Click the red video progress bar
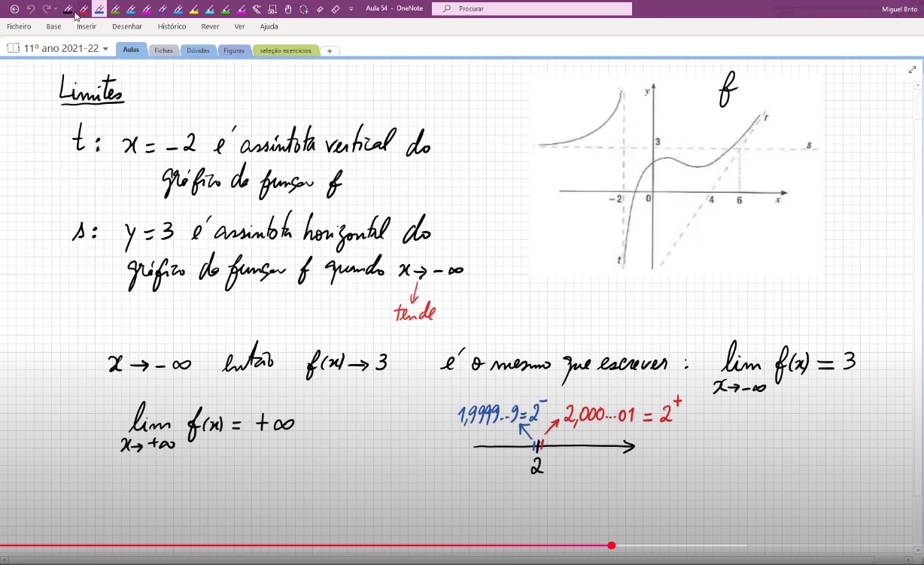The image size is (924, 565). 305,545
